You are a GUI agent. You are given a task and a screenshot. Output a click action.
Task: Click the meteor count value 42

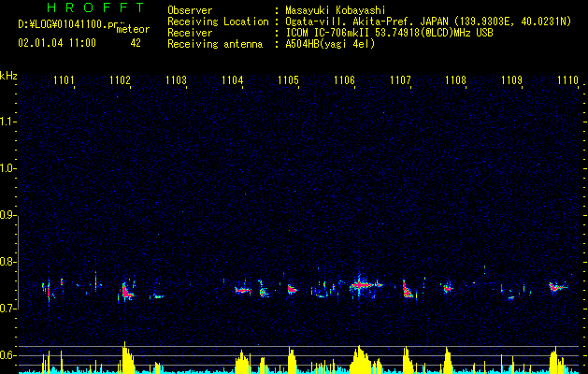pos(136,43)
